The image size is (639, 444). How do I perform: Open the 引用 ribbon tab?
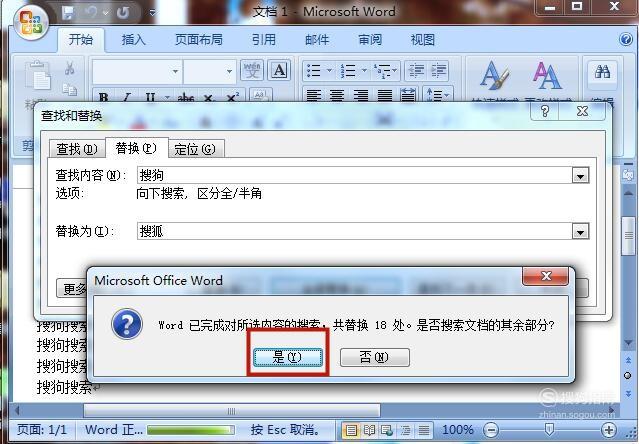(264, 40)
